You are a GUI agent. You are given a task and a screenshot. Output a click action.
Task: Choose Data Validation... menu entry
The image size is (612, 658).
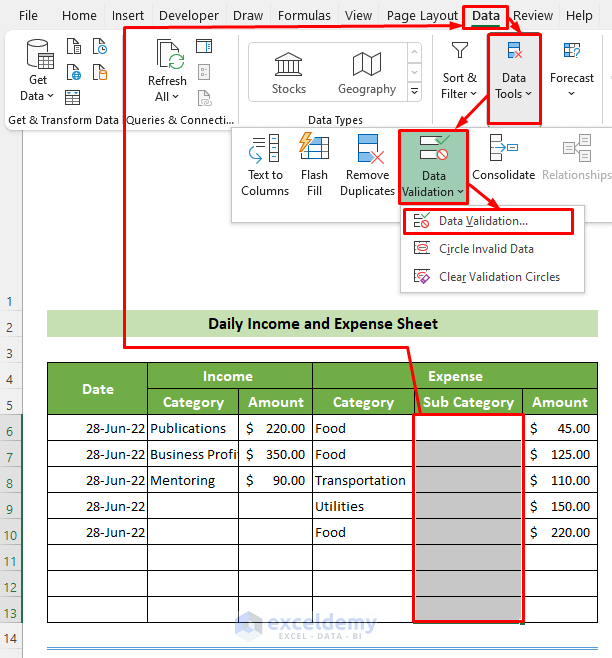[x=488, y=221]
